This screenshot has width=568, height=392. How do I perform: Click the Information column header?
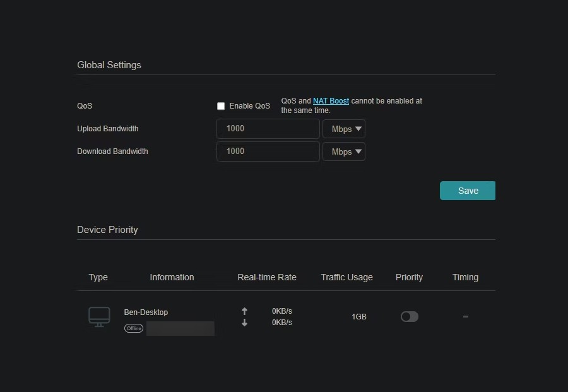[172, 277]
